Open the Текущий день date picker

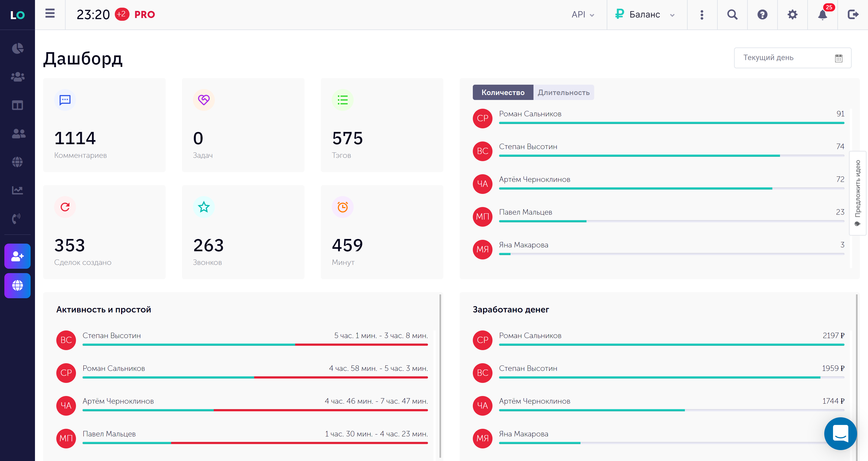pos(792,58)
